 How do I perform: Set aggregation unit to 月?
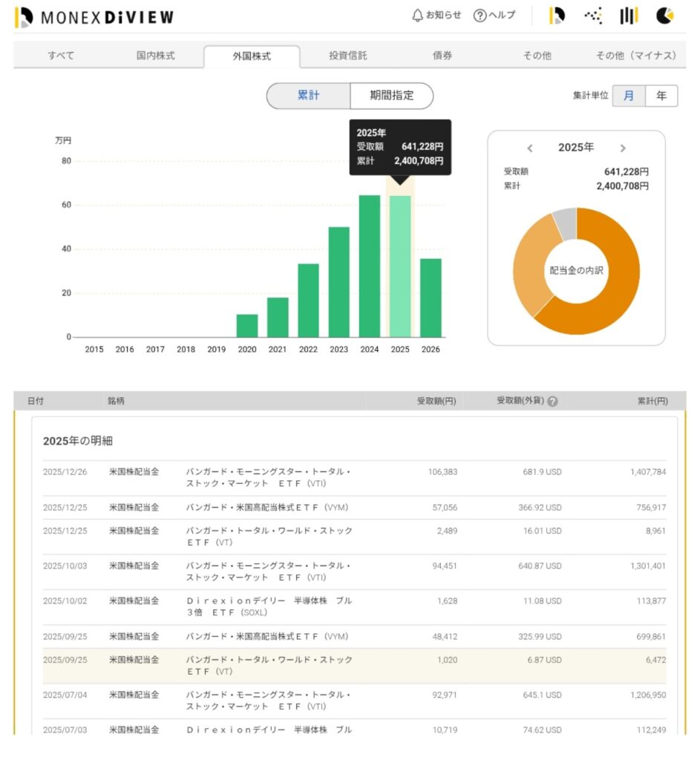click(629, 96)
